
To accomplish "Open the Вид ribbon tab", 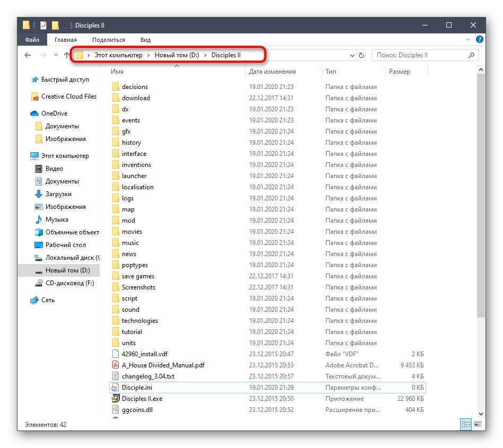I will coord(145,40).
